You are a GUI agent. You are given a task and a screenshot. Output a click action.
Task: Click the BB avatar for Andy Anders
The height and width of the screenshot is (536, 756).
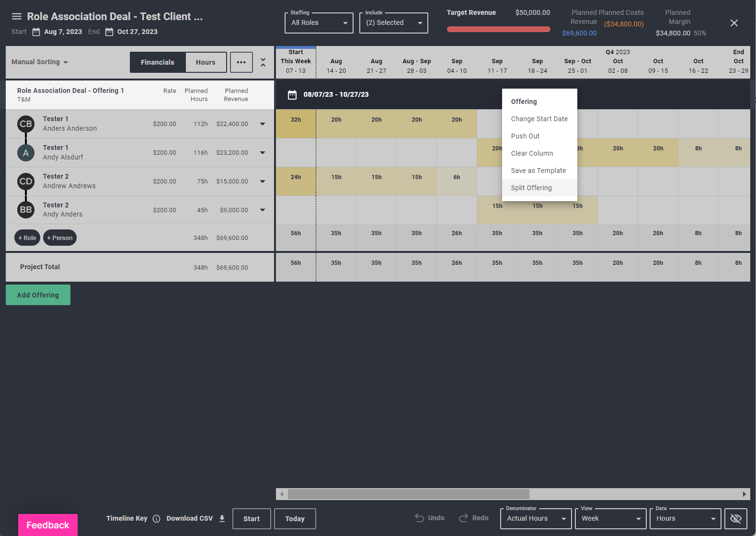pos(26,210)
